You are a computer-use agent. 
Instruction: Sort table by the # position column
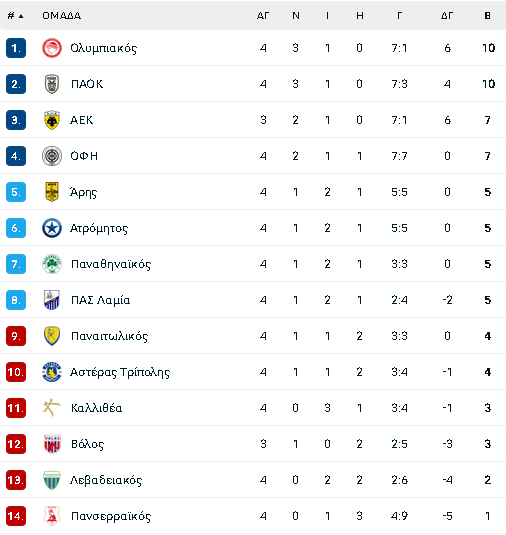(15, 16)
